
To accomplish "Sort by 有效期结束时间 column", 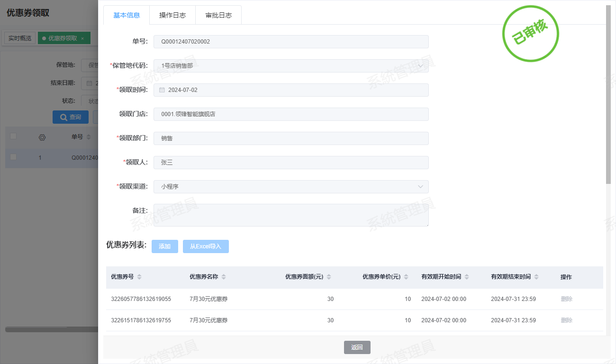I will (536, 277).
